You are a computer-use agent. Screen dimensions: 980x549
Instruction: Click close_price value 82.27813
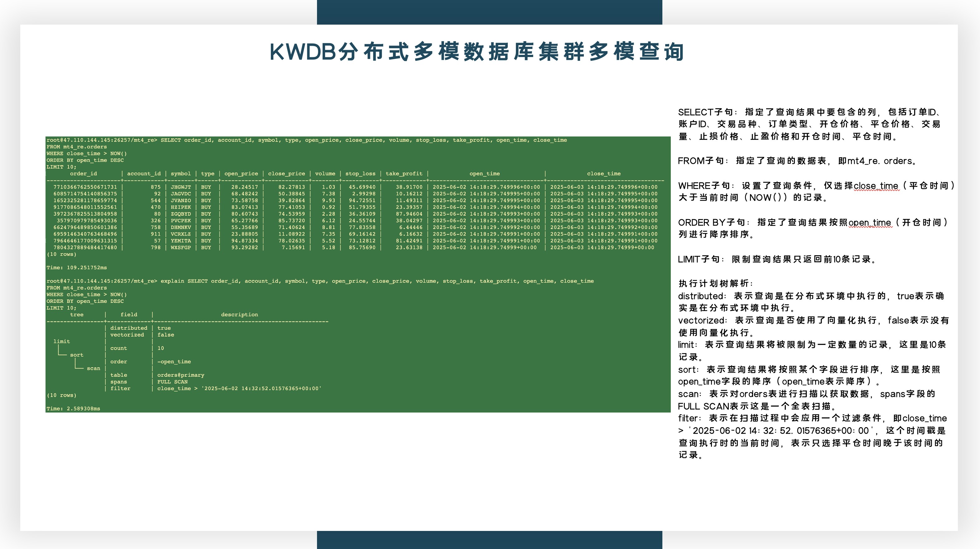(x=291, y=187)
